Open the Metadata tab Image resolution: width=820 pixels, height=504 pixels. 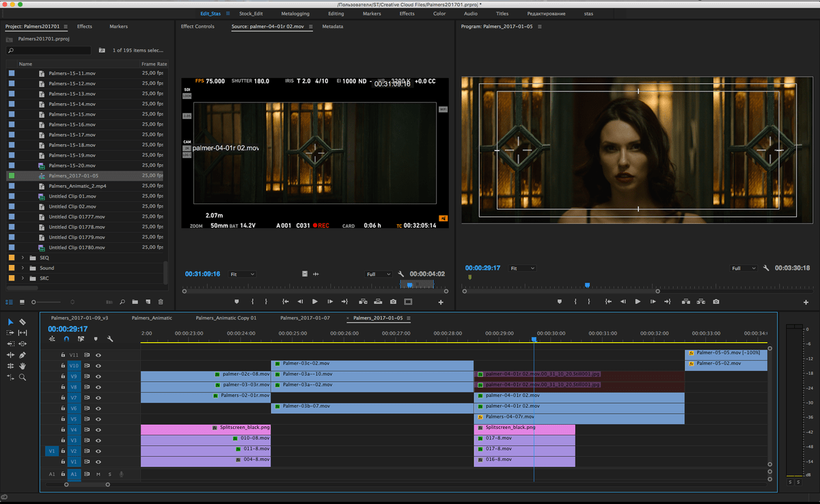coord(333,27)
